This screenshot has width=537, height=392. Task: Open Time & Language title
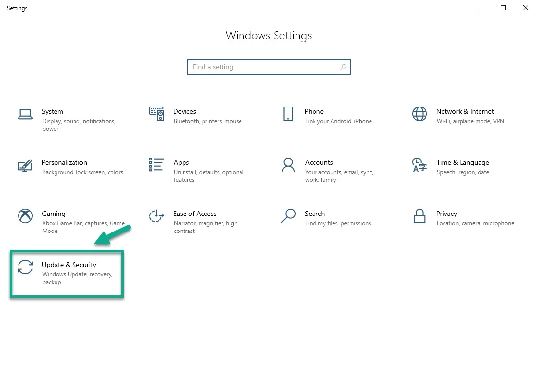pos(463,163)
